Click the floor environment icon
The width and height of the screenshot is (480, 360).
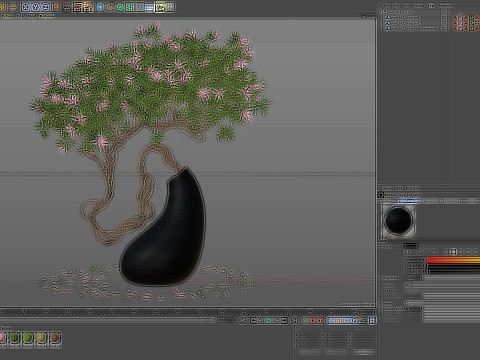tap(150, 7)
